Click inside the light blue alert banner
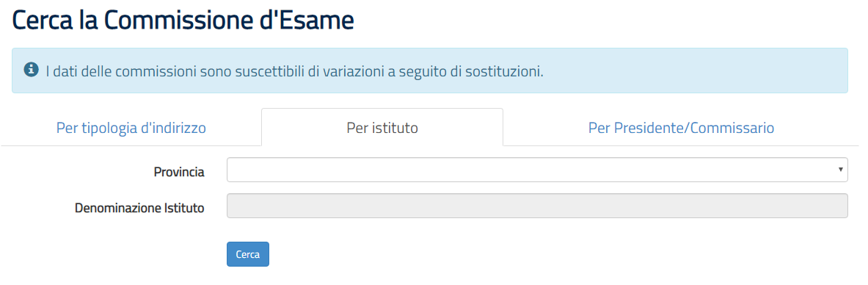 429,71
